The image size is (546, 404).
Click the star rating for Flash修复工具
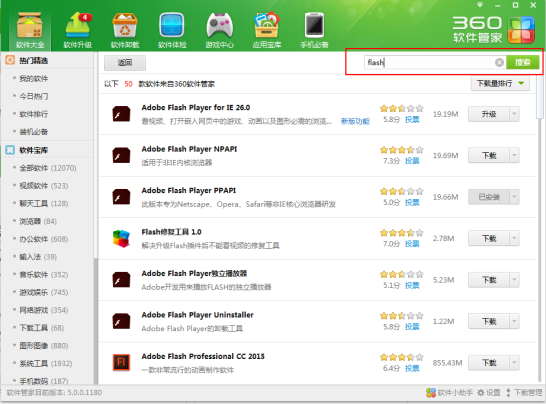[x=402, y=233]
